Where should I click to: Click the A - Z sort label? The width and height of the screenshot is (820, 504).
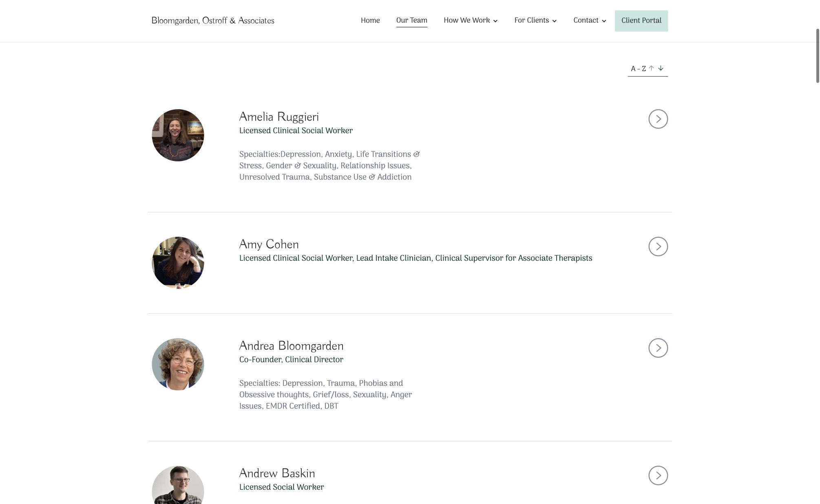[638, 68]
